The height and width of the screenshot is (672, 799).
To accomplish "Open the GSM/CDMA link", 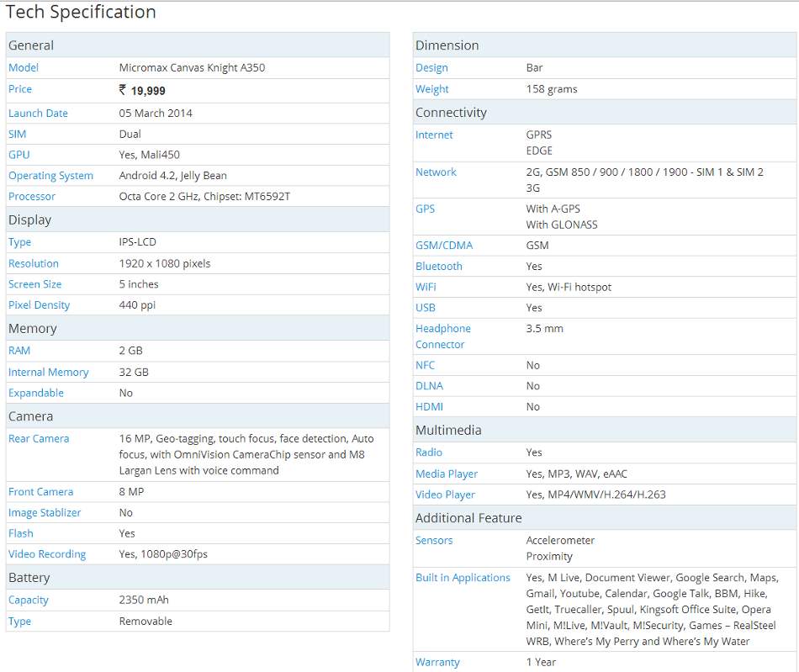I will click(x=444, y=246).
